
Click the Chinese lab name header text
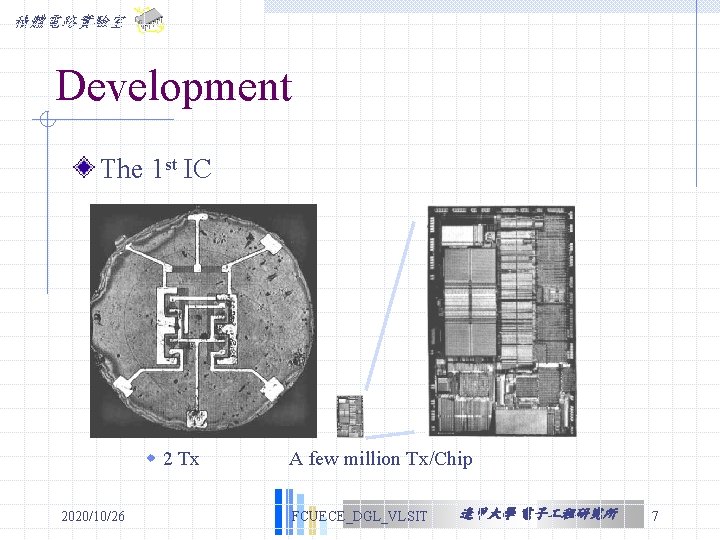coord(70,22)
